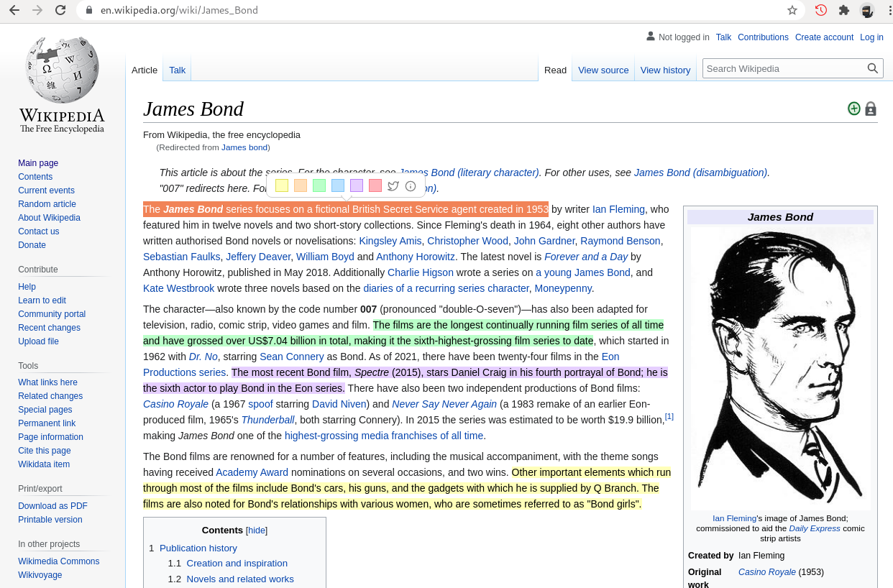The image size is (893, 588).
Task: Go to Main page in sidebar
Action: click(x=38, y=163)
